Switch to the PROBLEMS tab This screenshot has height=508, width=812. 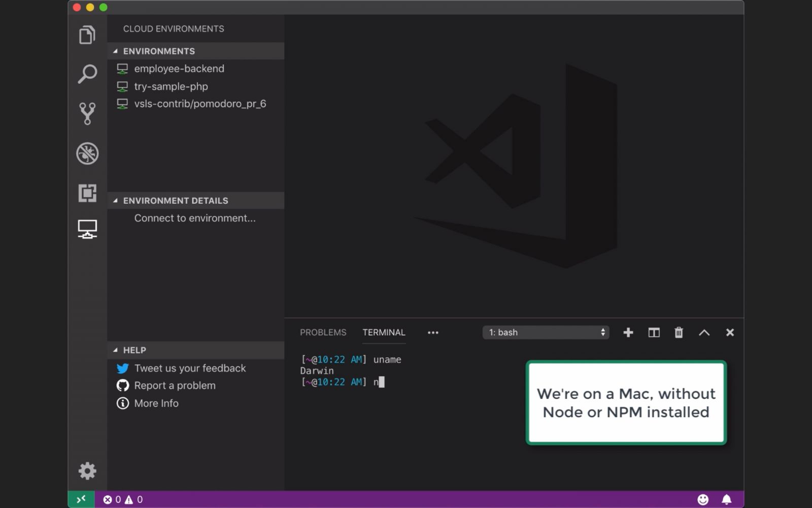point(323,332)
